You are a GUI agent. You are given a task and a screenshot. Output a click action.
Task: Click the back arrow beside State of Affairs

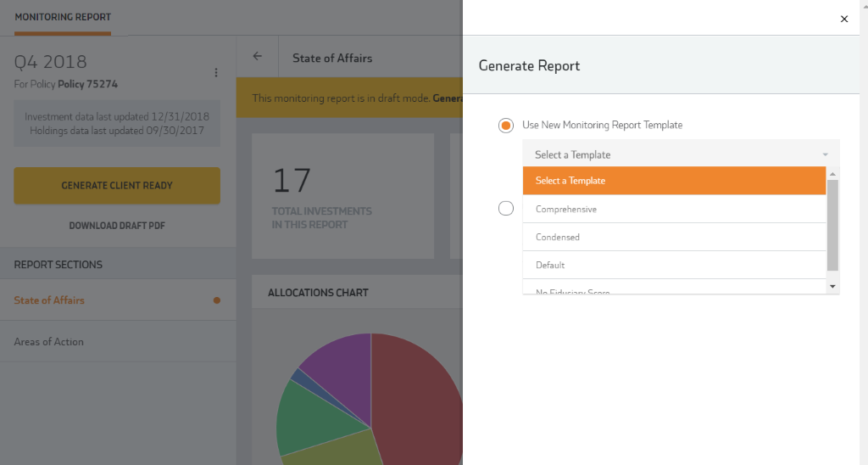pyautogui.click(x=258, y=57)
